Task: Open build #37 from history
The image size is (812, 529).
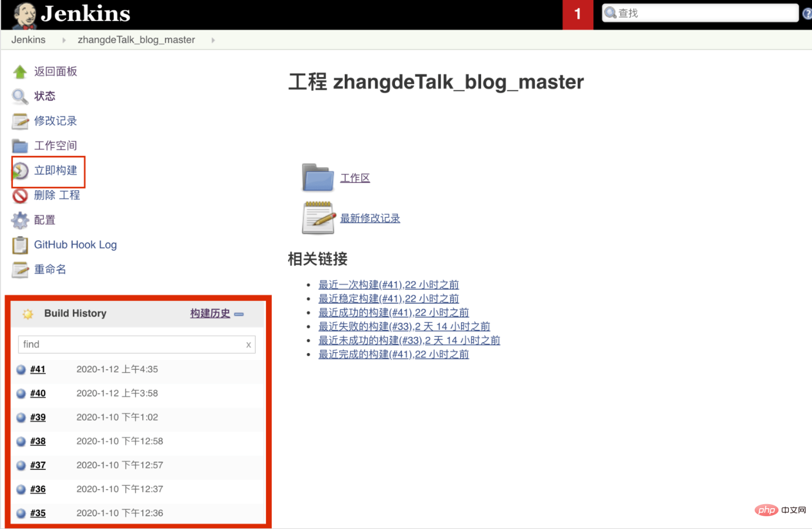Action: [x=38, y=465]
